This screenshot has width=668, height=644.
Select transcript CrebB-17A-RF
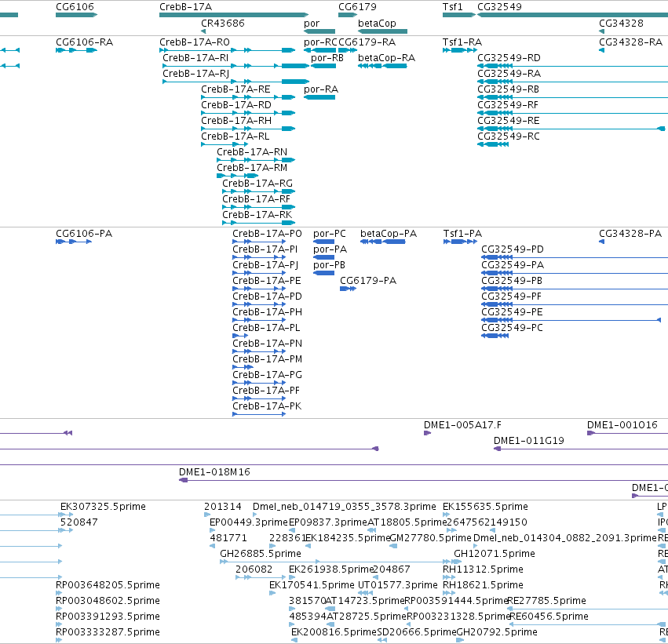point(258,207)
